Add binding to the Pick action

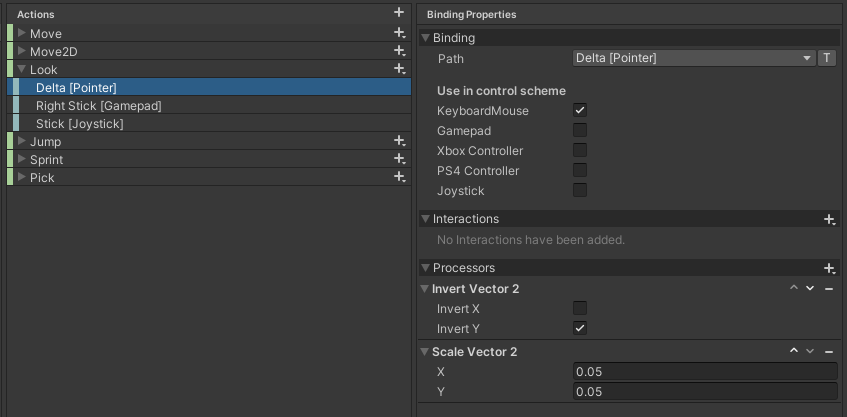pos(399,177)
